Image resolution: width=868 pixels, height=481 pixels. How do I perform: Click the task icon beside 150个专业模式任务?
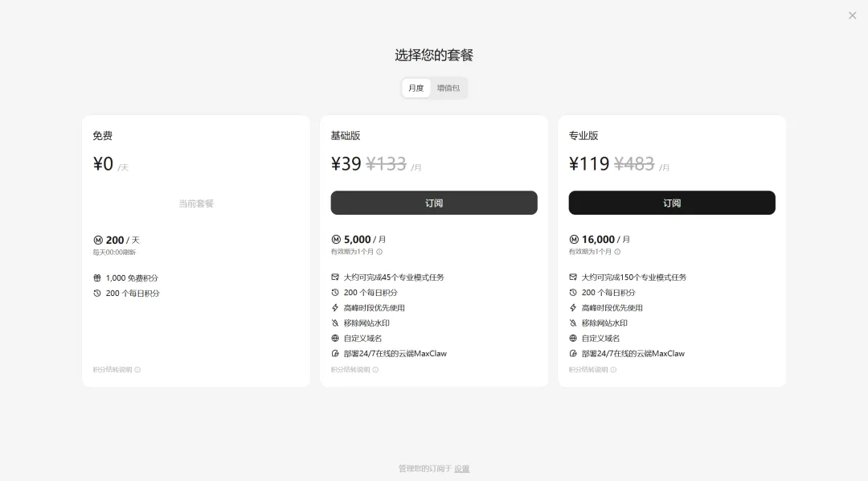click(573, 277)
